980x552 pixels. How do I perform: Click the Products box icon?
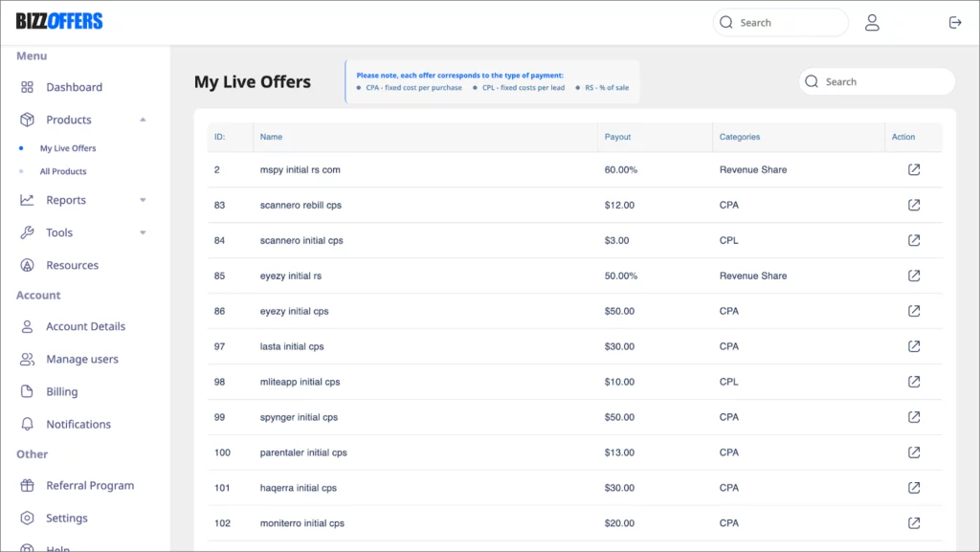(x=27, y=120)
